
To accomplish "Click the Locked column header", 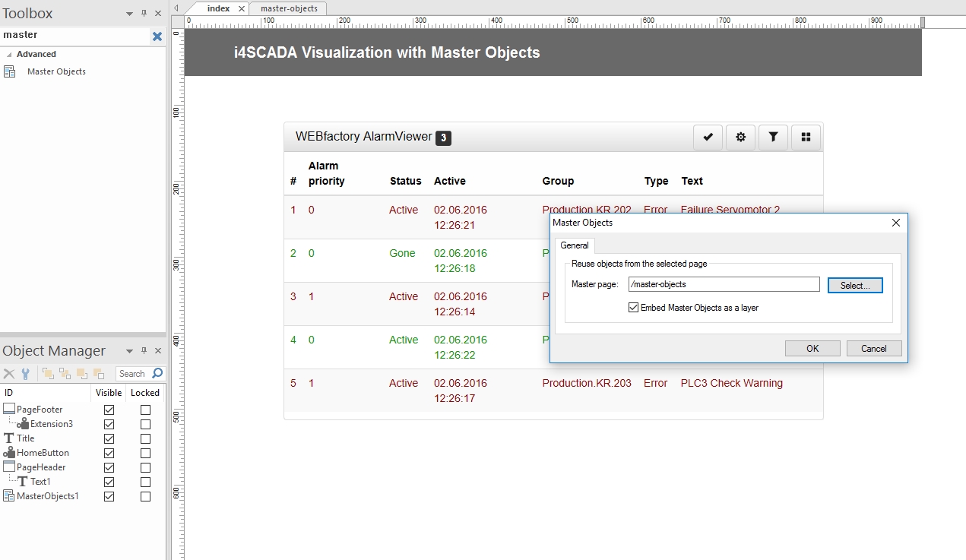I will coord(145,393).
